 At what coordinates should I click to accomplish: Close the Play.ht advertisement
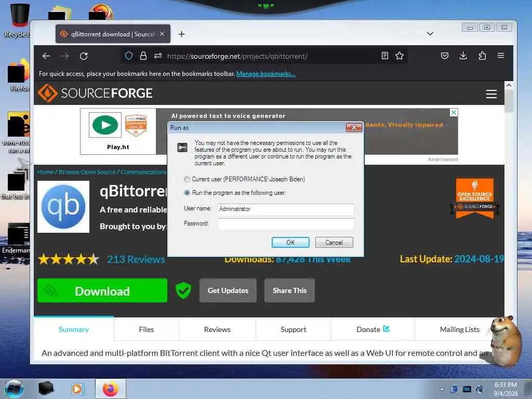tap(454, 112)
